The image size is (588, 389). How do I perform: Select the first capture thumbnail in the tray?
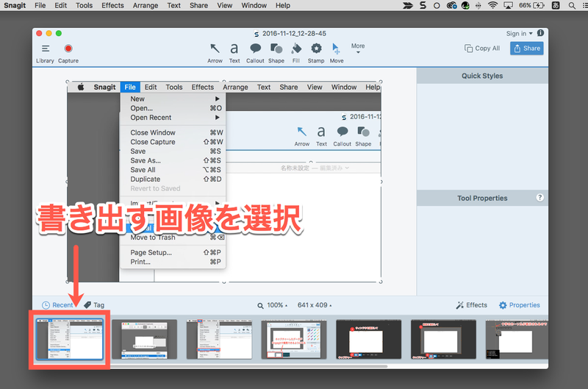point(69,339)
